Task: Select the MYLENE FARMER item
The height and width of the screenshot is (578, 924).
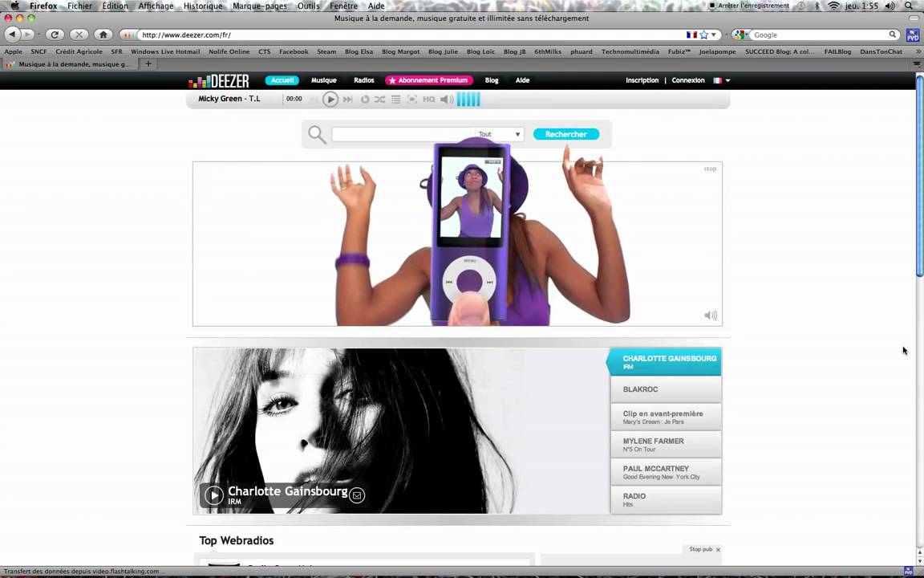Action: 666,445
